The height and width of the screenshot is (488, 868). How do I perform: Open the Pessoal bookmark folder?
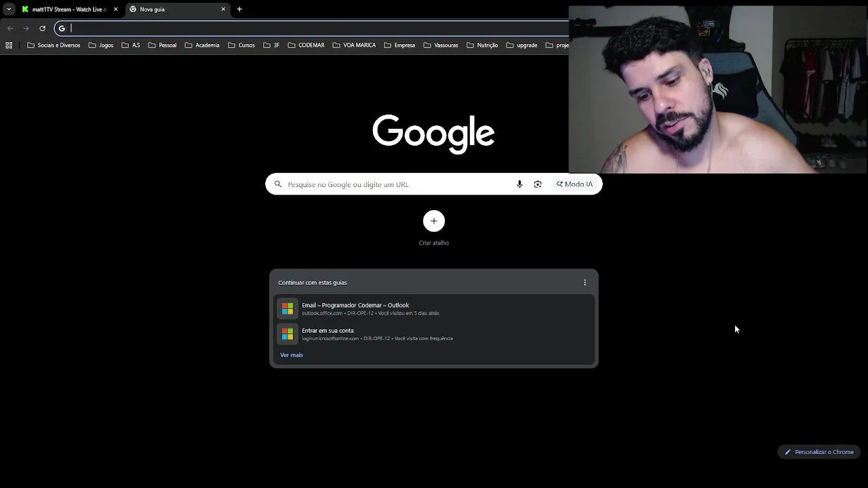(162, 45)
